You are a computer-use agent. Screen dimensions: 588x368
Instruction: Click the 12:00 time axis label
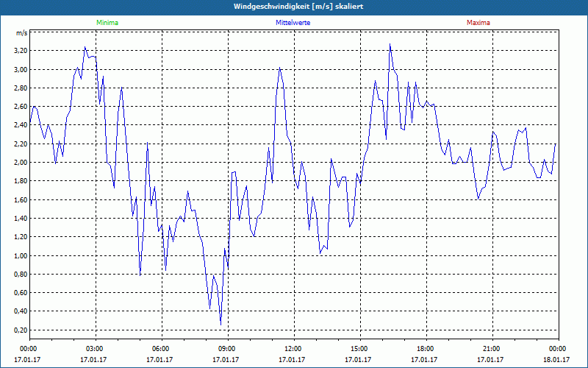click(x=293, y=349)
